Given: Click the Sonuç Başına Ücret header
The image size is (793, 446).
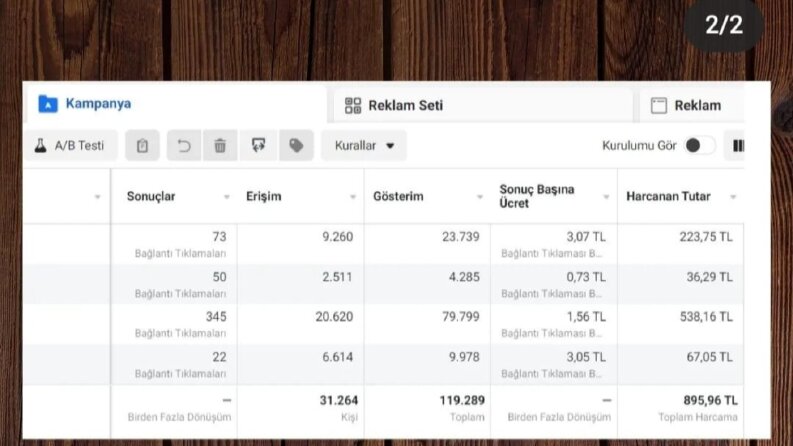Looking at the screenshot, I should (537, 196).
